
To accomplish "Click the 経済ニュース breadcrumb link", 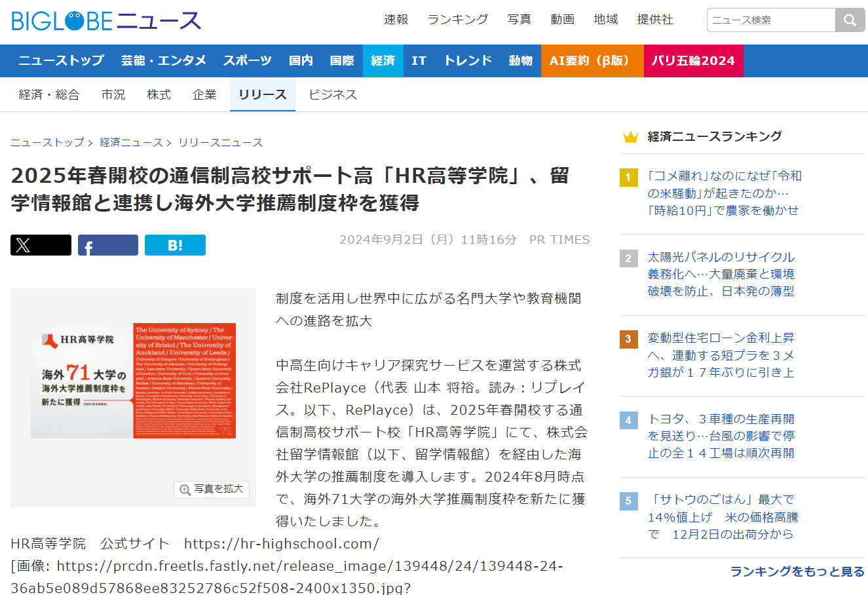I will click(132, 142).
